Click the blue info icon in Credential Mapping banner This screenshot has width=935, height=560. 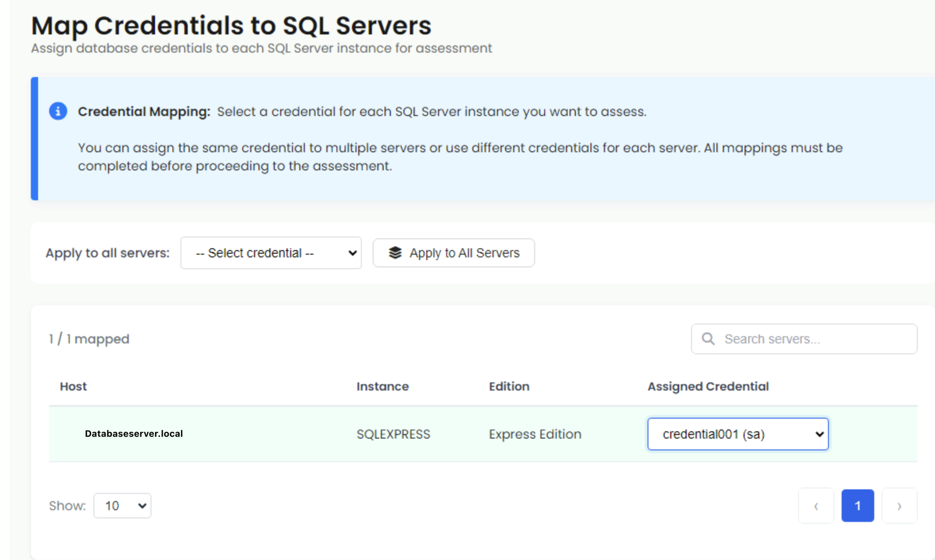pos(58,111)
